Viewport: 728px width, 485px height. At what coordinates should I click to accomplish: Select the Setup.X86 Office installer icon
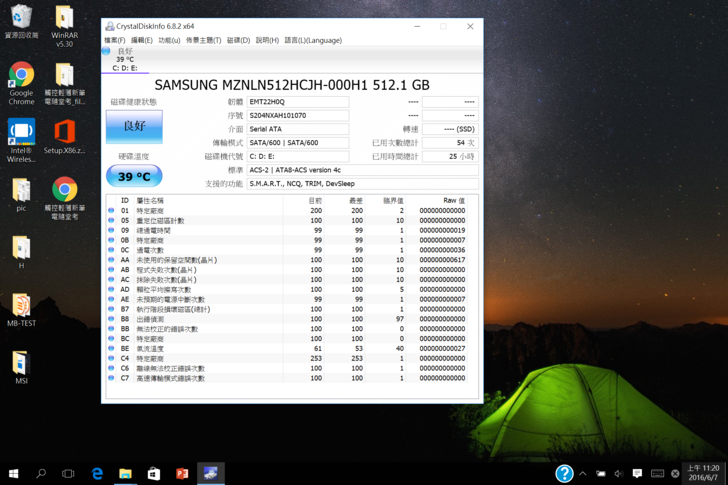pyautogui.click(x=64, y=136)
